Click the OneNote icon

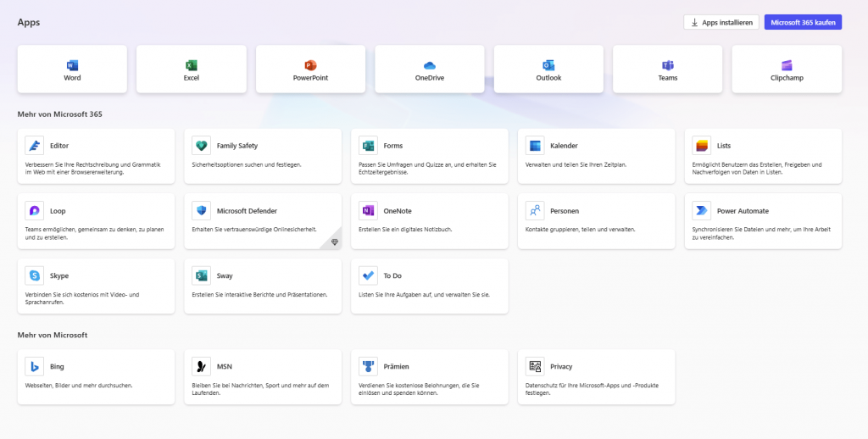[x=368, y=211]
